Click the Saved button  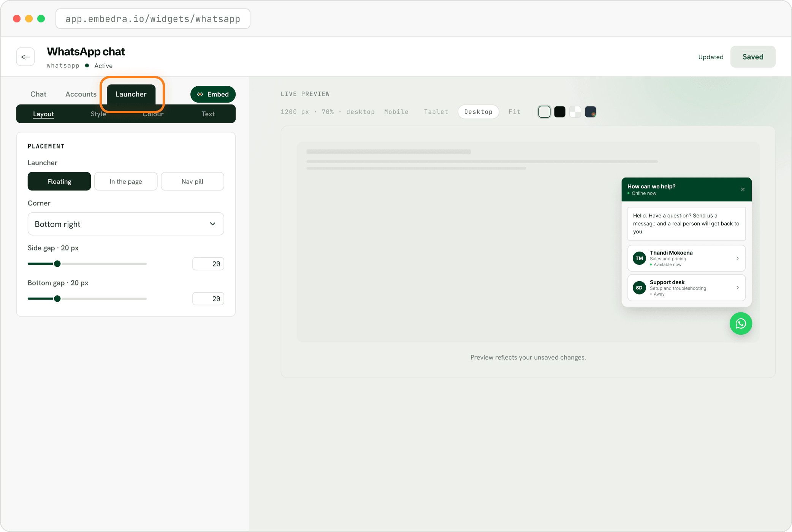(x=753, y=57)
